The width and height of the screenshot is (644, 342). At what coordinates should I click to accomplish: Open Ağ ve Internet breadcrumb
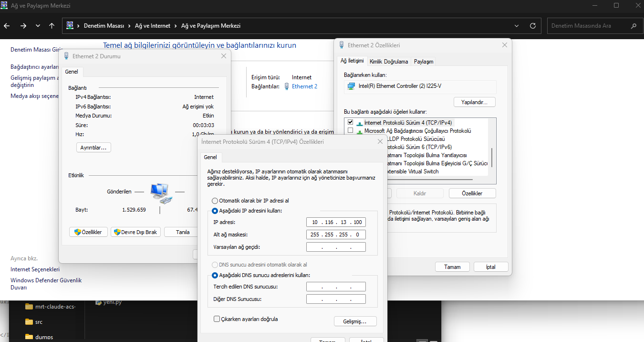coord(154,26)
